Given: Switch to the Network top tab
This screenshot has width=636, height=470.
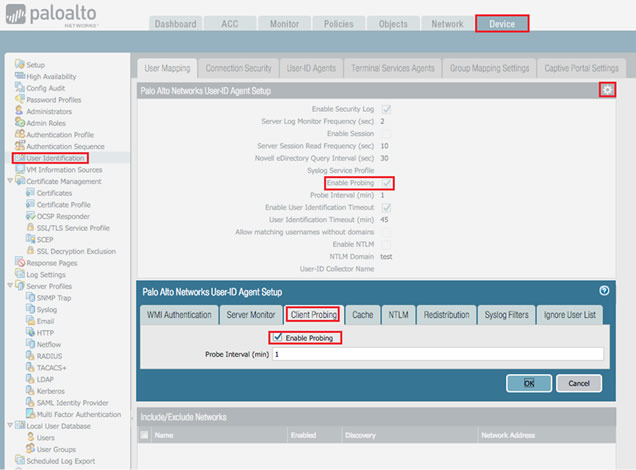Looking at the screenshot, I should (447, 24).
